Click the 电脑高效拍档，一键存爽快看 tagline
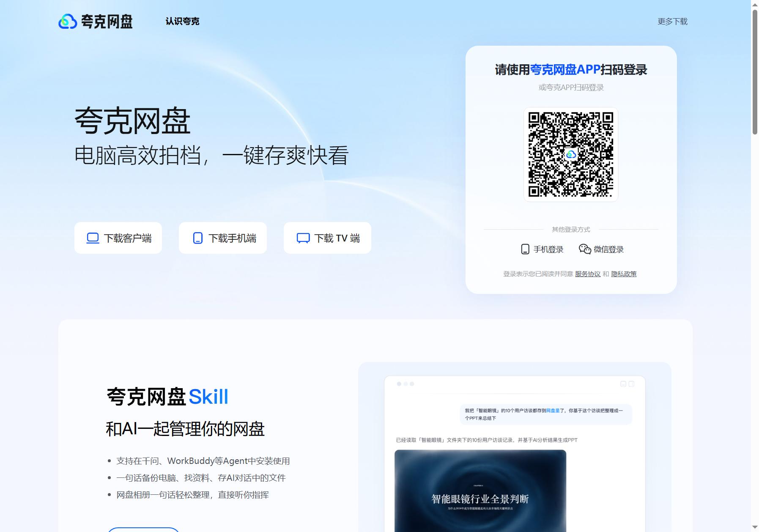 pos(211,155)
